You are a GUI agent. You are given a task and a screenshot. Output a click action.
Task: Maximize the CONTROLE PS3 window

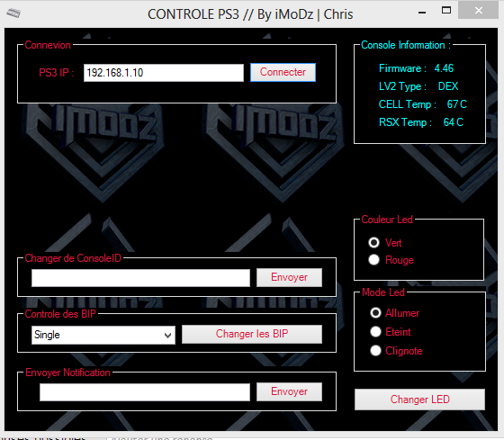pyautogui.click(x=446, y=11)
